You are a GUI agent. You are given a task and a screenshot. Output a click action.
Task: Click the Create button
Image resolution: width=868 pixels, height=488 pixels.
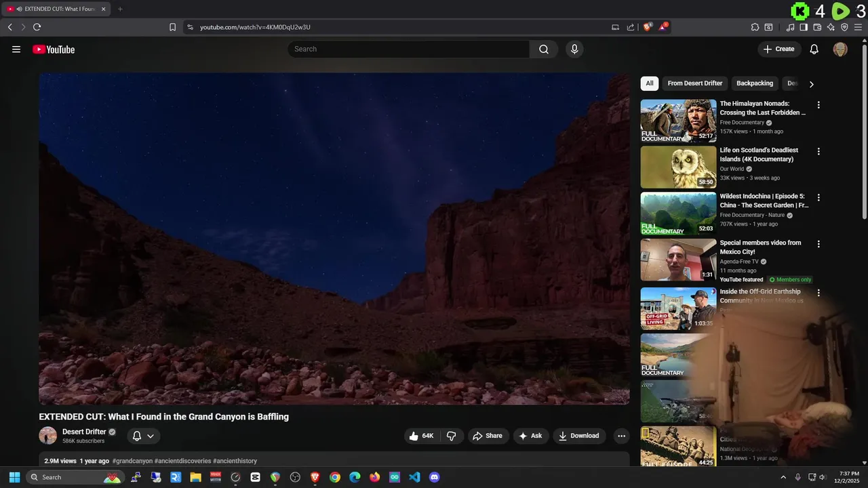(x=779, y=49)
